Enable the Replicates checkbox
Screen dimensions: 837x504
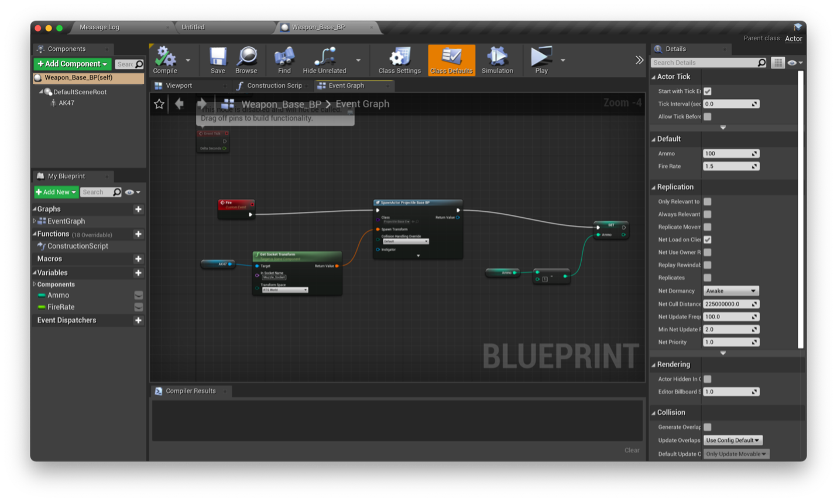(708, 278)
